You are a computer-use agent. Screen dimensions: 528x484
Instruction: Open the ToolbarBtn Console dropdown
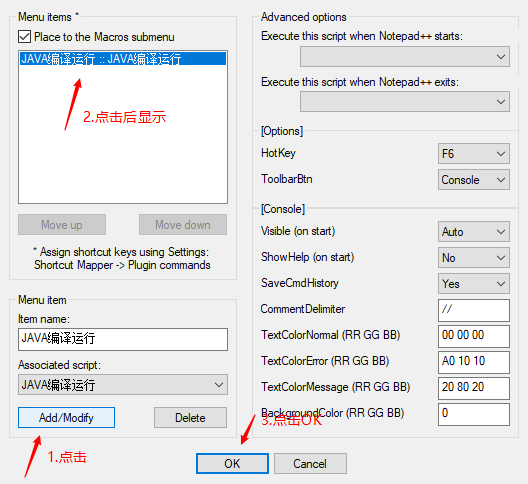click(473, 180)
